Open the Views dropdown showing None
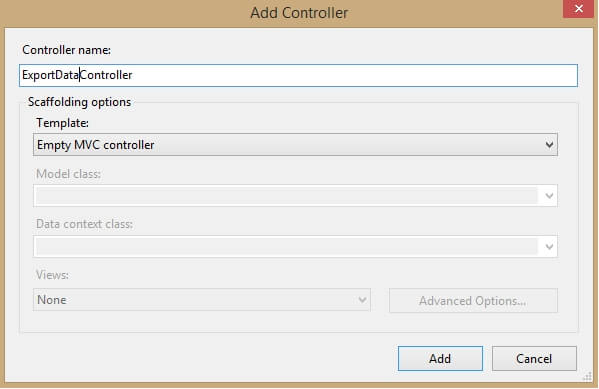This screenshot has width=599, height=389. (202, 300)
